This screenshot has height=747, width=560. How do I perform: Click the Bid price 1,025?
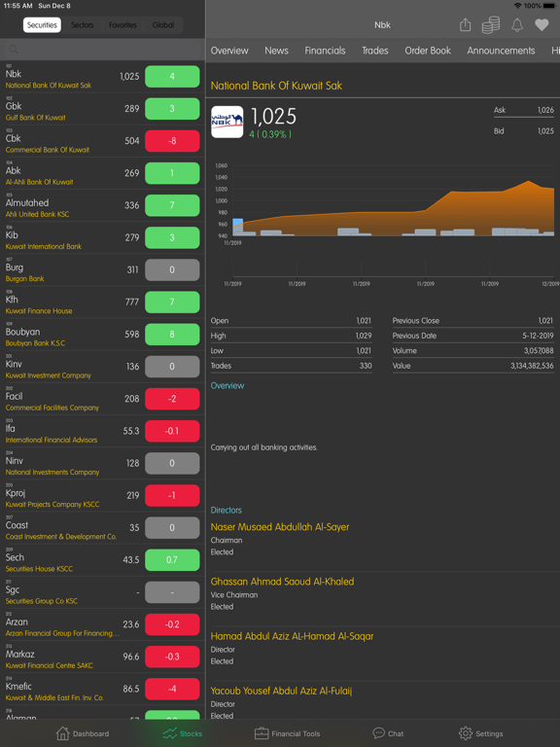coord(545,131)
